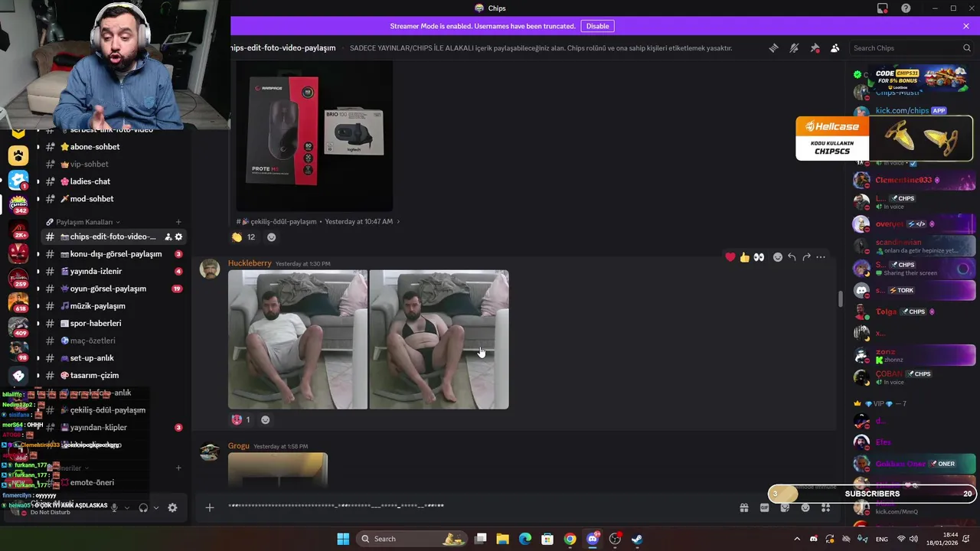The height and width of the screenshot is (551, 980).
Task: Open User Settings gear in user panel
Action: click(x=172, y=507)
